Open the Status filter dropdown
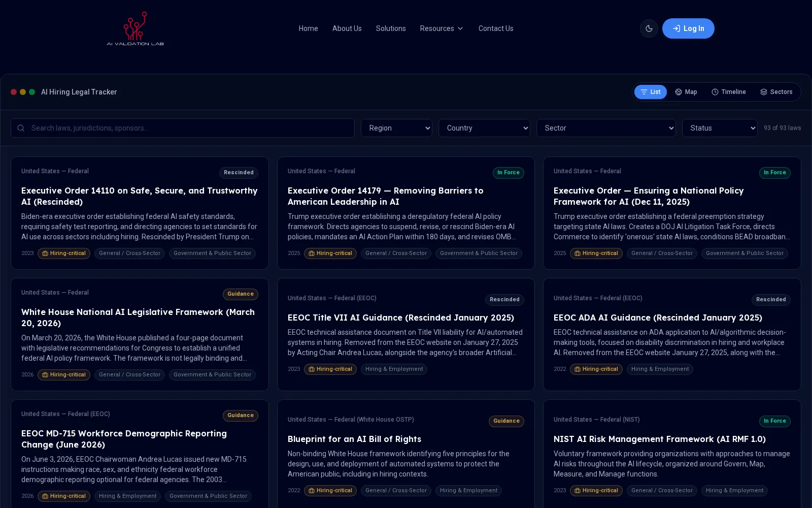Viewport: 812px width, 508px height. 720,128
